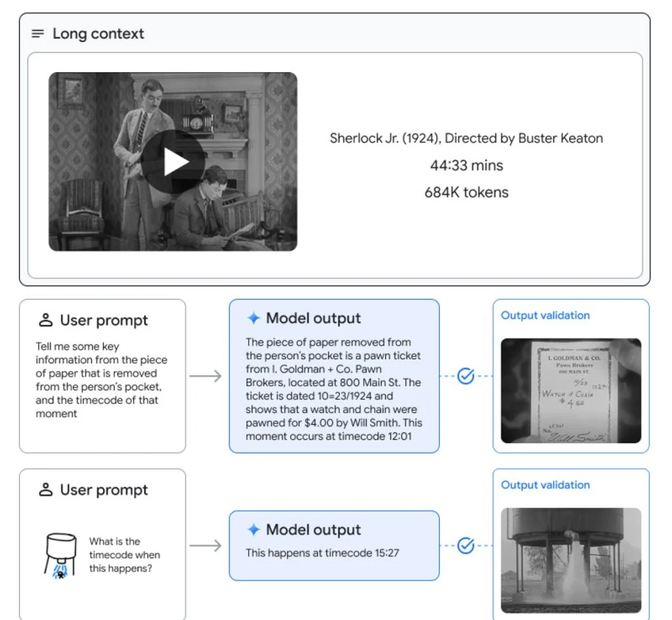Click the second 'Model output' heading
Image resolution: width=672 pixels, height=620 pixels.
click(313, 530)
